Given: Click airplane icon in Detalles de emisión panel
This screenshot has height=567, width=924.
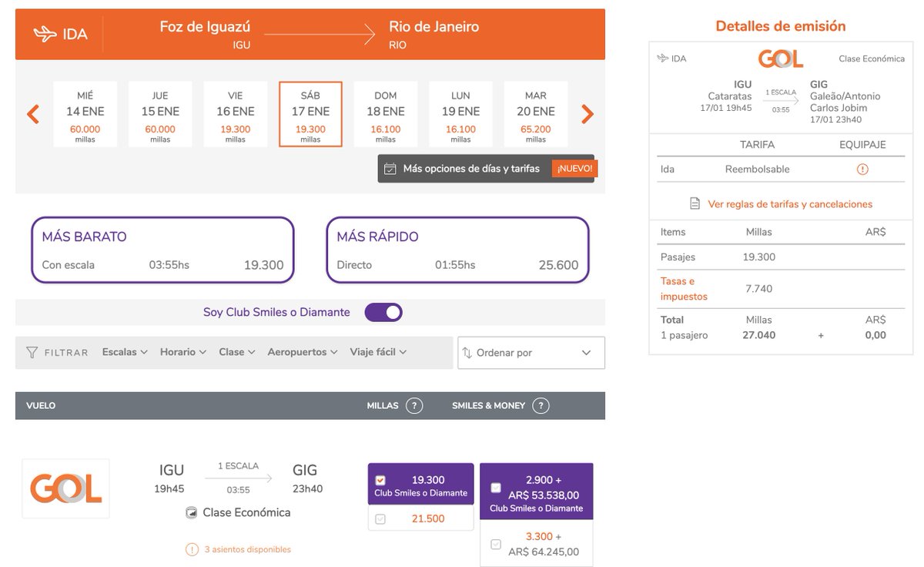Looking at the screenshot, I should coord(662,59).
